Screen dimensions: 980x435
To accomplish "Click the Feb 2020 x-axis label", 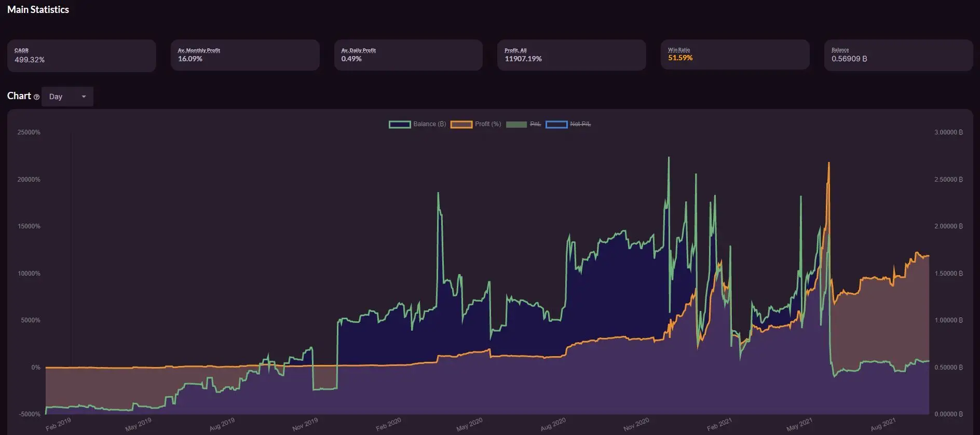I will [x=388, y=424].
